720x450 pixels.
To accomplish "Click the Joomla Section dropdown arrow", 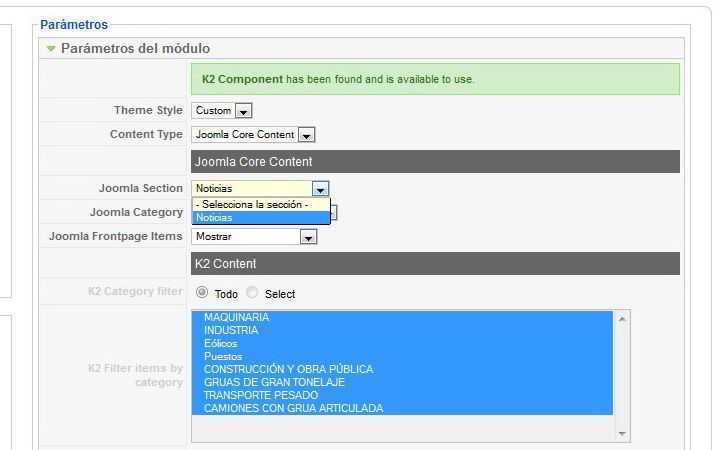I will click(x=320, y=189).
